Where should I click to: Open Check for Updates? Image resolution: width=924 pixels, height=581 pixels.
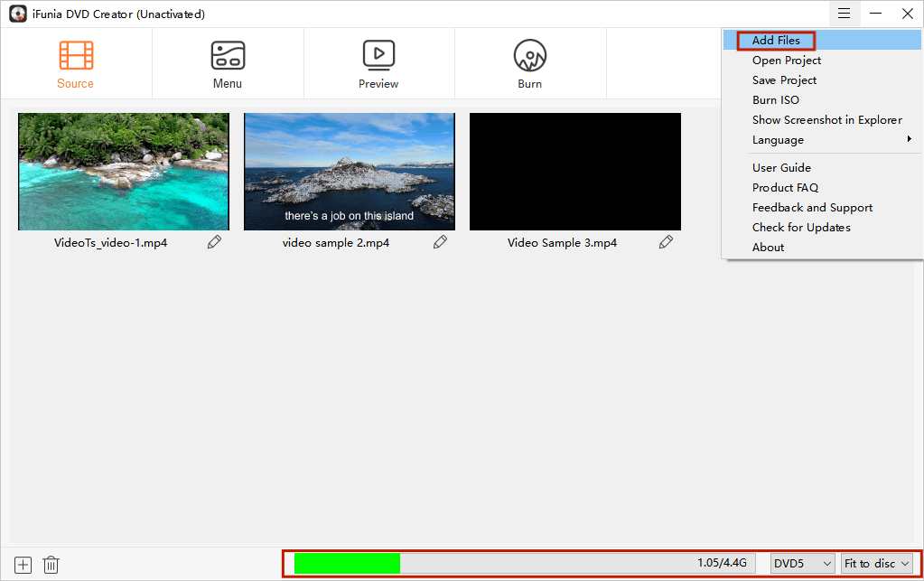point(801,228)
